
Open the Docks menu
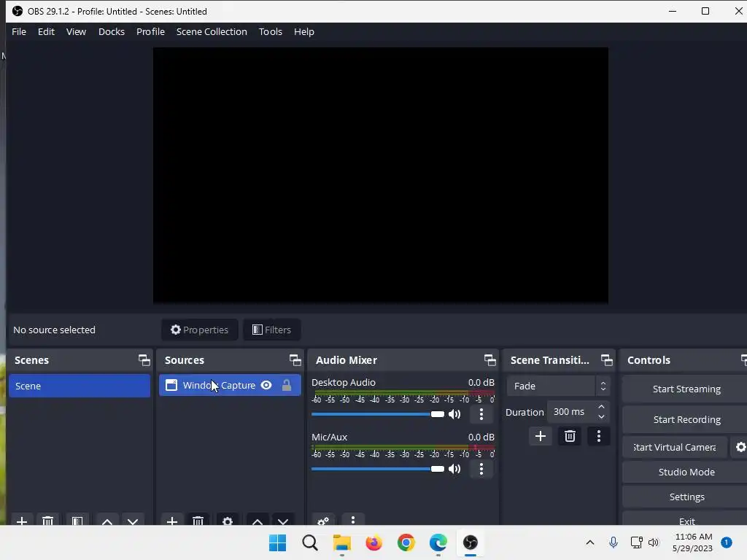(x=112, y=31)
